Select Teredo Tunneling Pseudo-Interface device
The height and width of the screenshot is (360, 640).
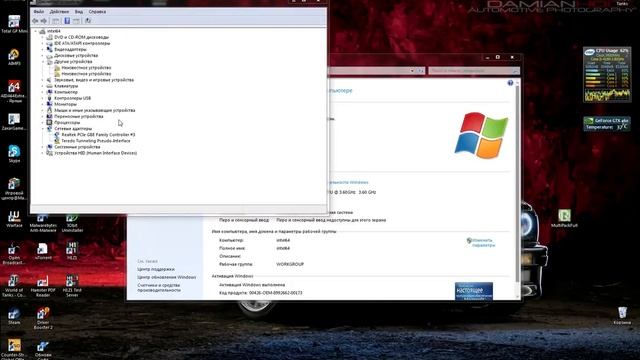click(96, 141)
